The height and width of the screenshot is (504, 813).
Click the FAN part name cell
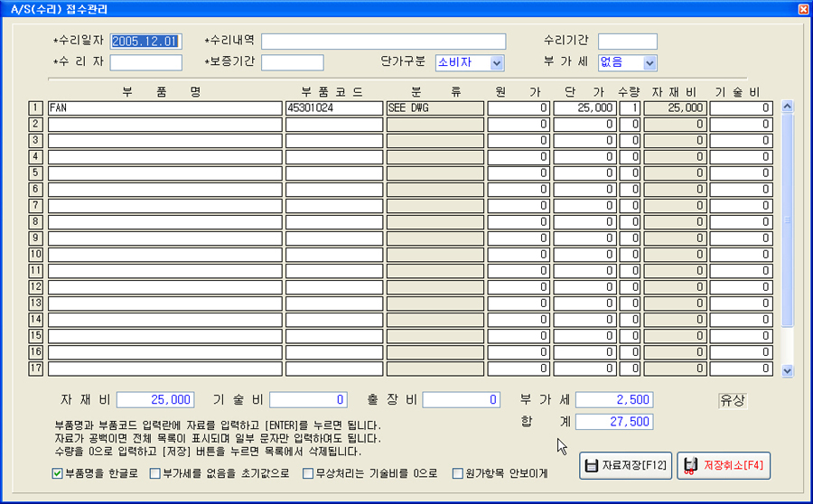[x=165, y=107]
